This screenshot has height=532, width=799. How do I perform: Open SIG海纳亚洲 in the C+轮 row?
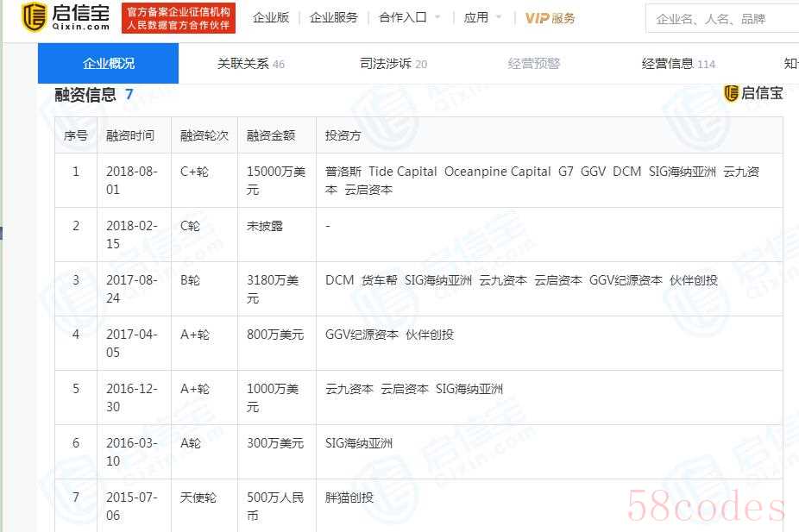[x=683, y=172]
